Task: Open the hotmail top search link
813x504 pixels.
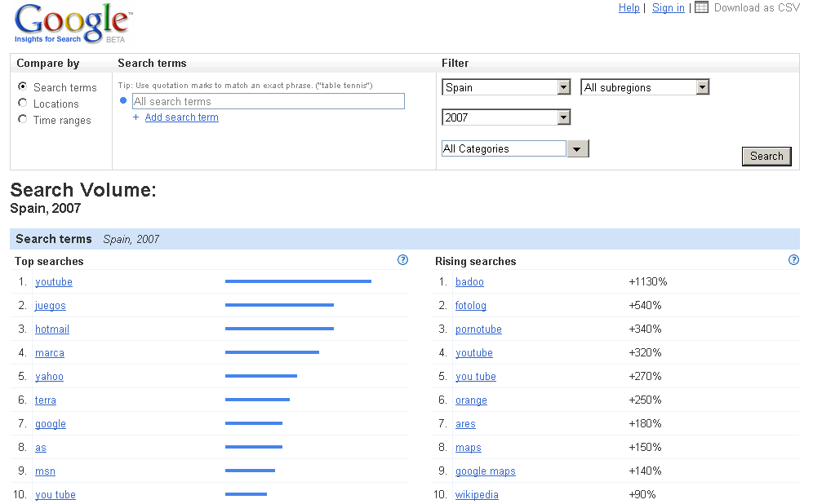Action: pos(52,329)
